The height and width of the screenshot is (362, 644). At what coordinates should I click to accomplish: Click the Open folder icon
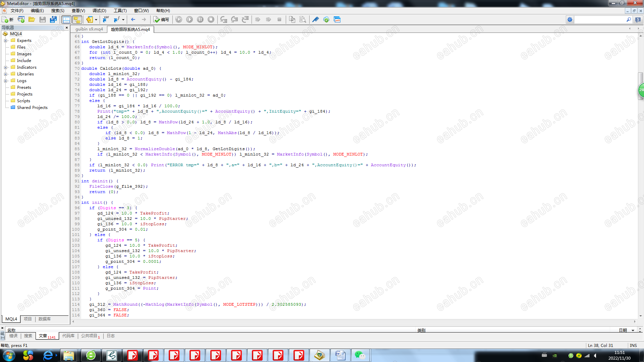click(x=32, y=20)
